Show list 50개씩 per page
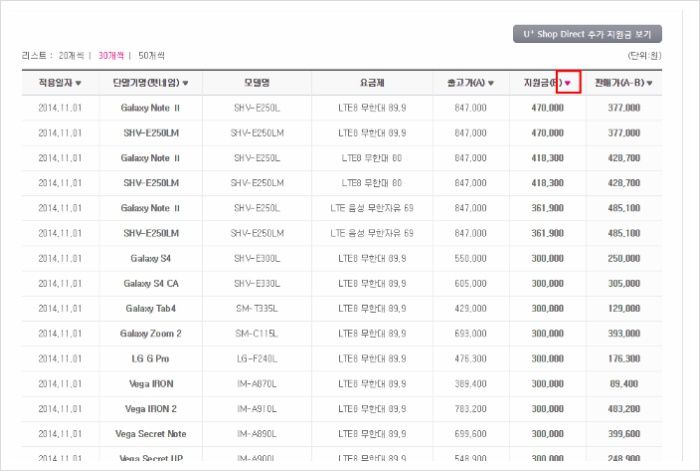Screen dimensions: 700x471 click(151, 55)
